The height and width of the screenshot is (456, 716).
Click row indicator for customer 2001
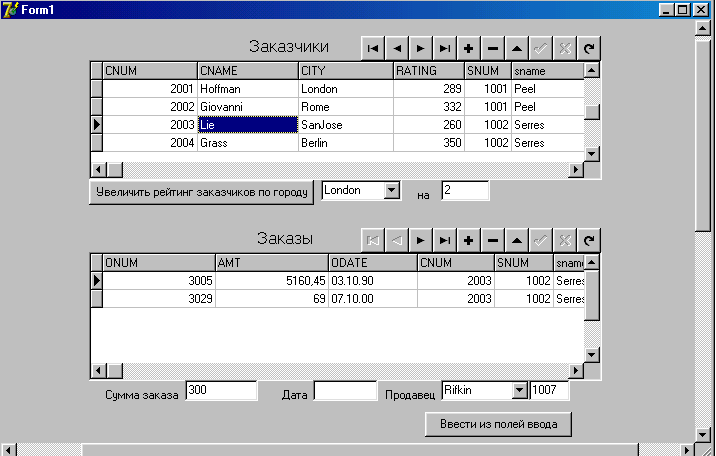coord(96,89)
